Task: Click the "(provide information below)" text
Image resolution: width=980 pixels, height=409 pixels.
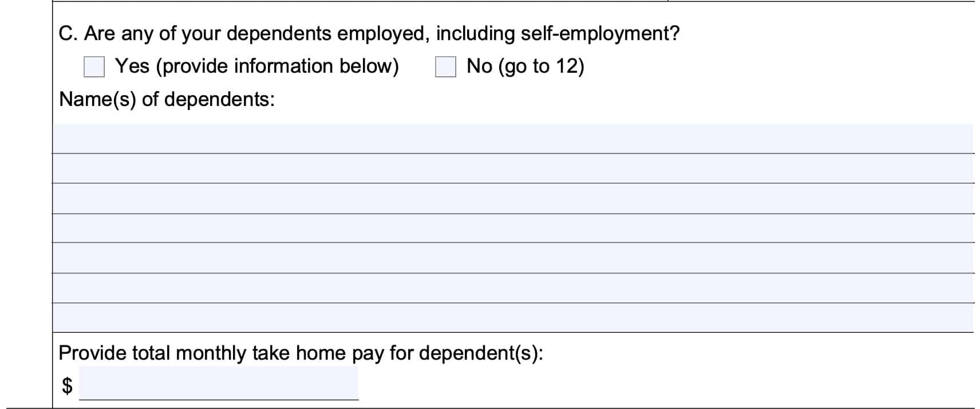Action: point(278,66)
